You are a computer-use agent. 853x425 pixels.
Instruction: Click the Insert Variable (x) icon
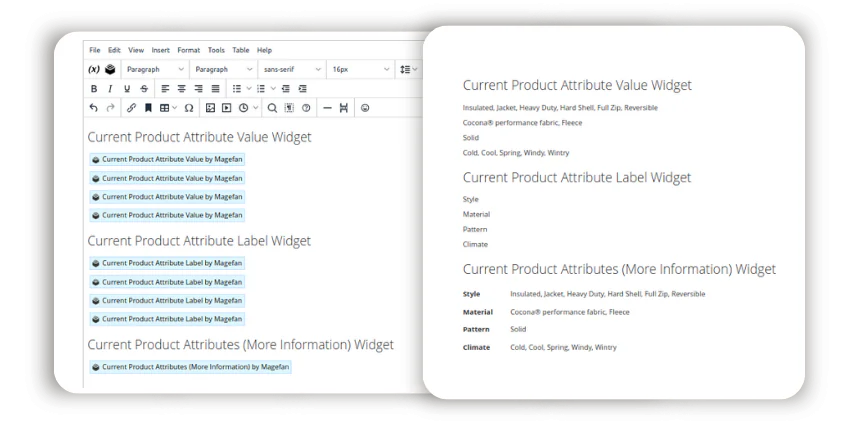[x=94, y=70]
